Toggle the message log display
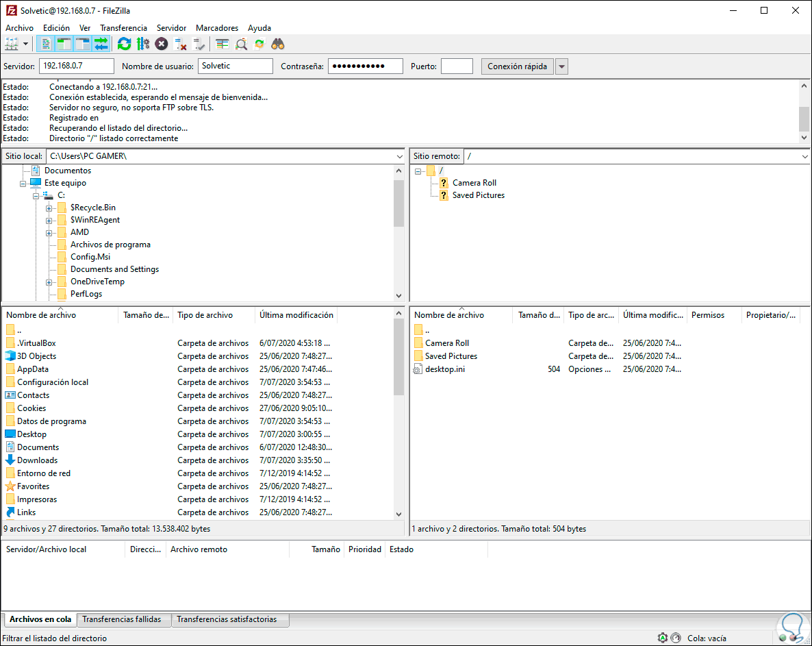This screenshot has height=646, width=812. [x=46, y=44]
